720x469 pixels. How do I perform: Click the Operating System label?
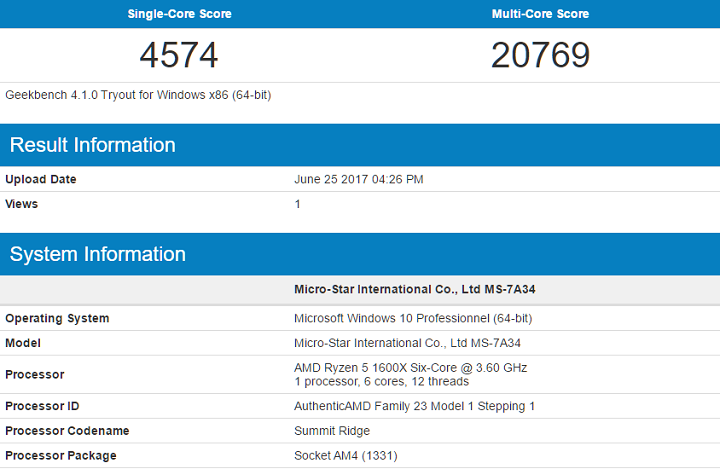coord(57,318)
